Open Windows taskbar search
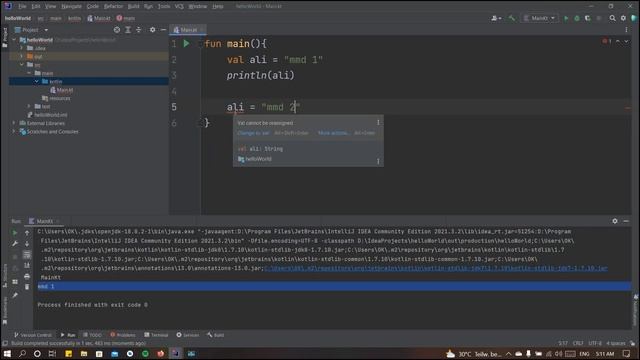The image size is (640, 360). tap(22, 353)
